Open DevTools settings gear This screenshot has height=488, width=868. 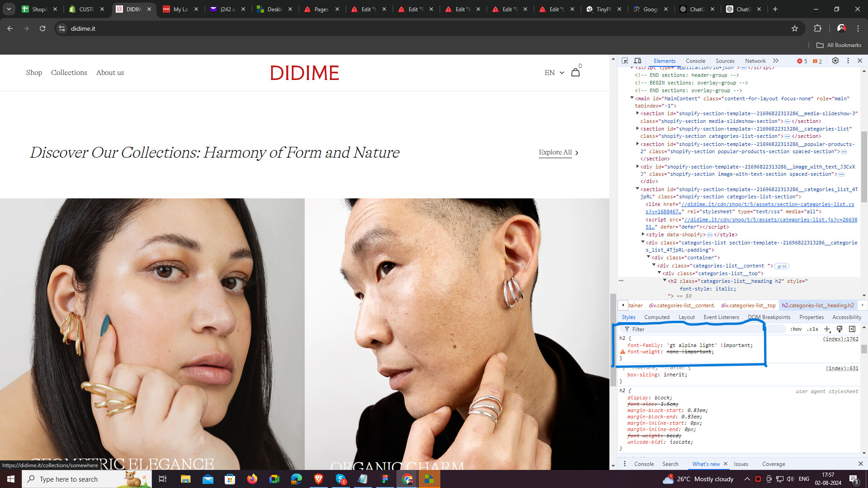click(x=835, y=61)
